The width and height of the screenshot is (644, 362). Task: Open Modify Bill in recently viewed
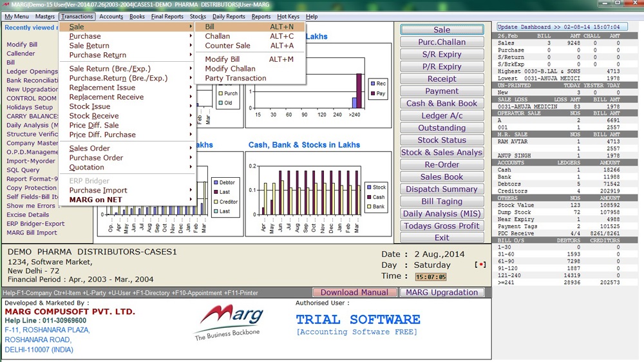22,44
